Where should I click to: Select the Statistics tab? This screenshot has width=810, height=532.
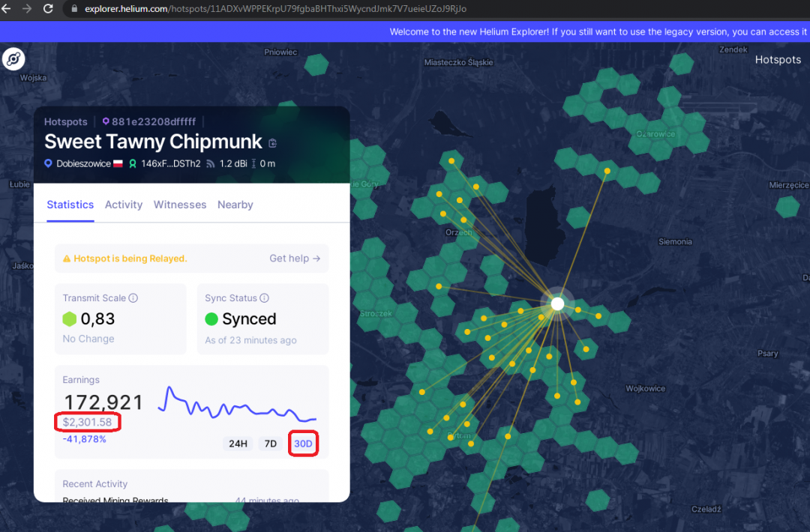pyautogui.click(x=70, y=205)
